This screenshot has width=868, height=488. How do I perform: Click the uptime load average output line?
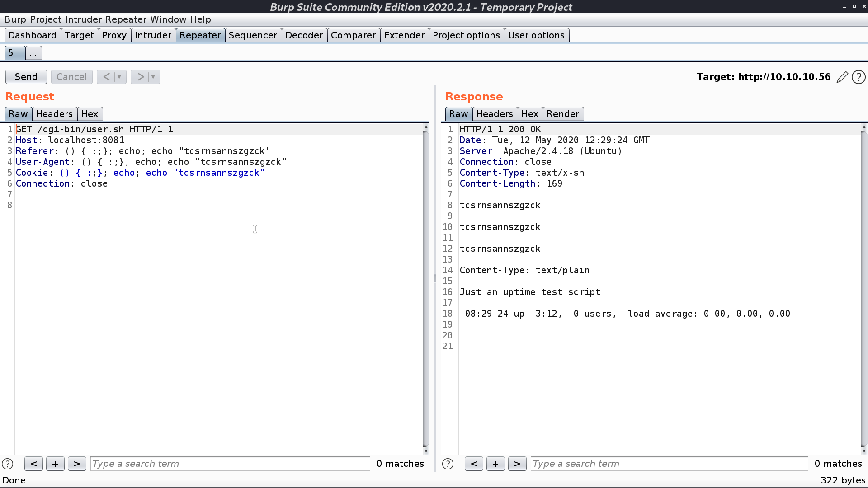[x=627, y=314]
